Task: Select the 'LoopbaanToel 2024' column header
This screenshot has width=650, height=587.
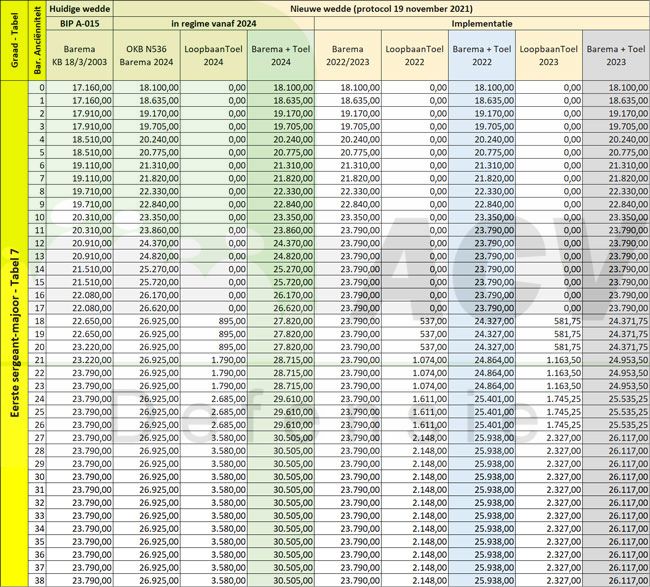Action: point(213,55)
